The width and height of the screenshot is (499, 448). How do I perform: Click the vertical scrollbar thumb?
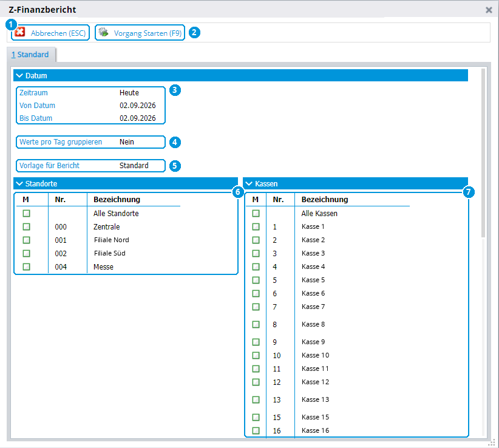pyautogui.click(x=483, y=153)
